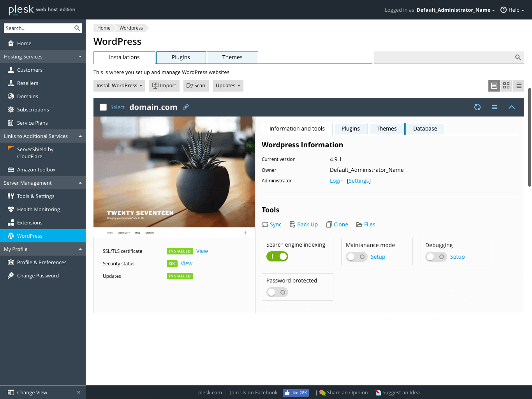
Task: Click the Back Up link
Action: (x=307, y=224)
